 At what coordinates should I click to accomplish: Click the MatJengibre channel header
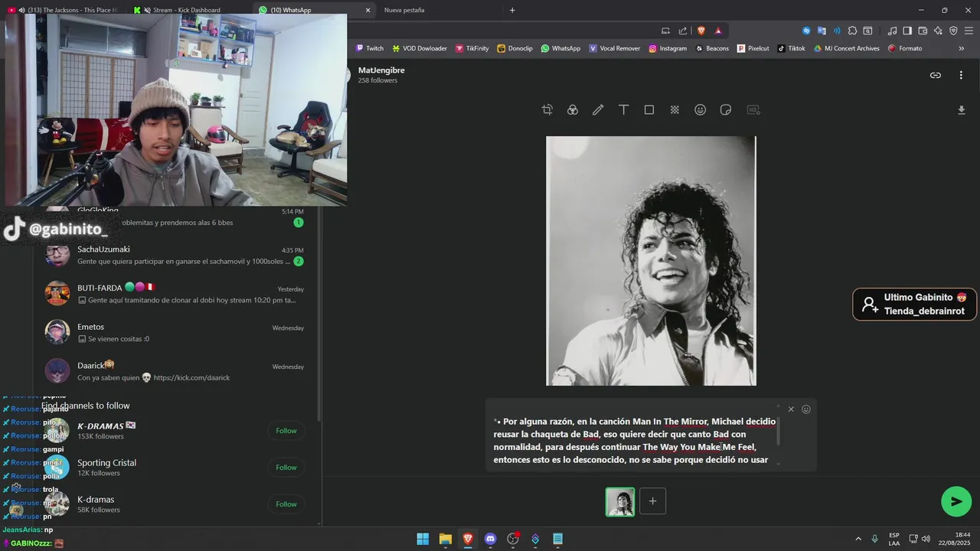tap(381, 74)
